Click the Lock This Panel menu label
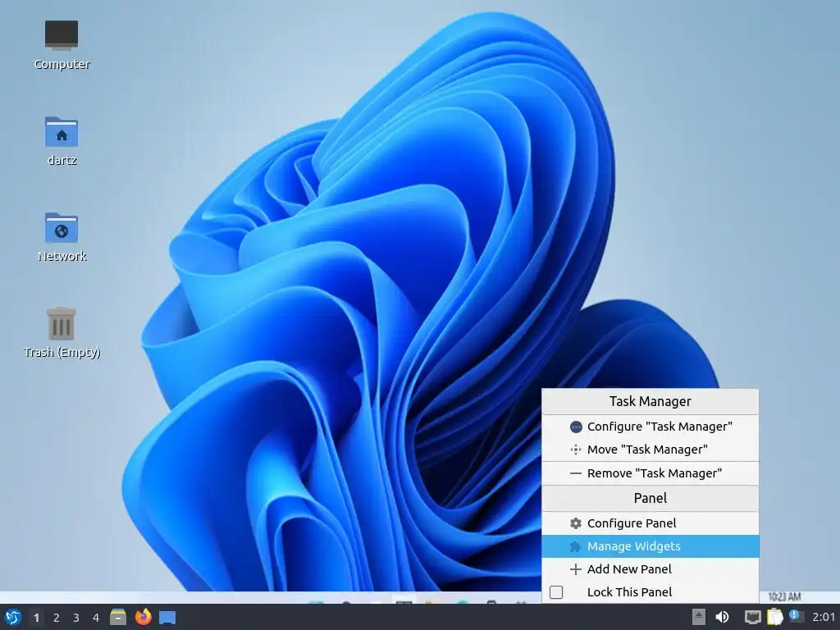 629,592
